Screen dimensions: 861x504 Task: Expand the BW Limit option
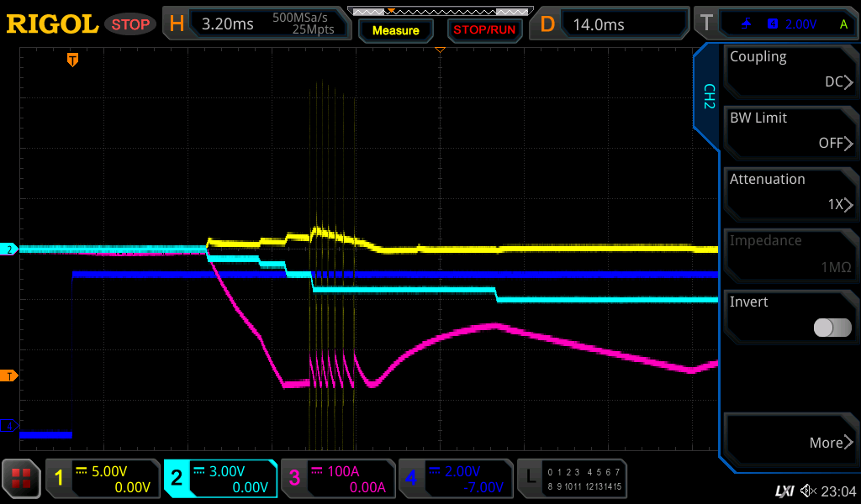(790, 131)
